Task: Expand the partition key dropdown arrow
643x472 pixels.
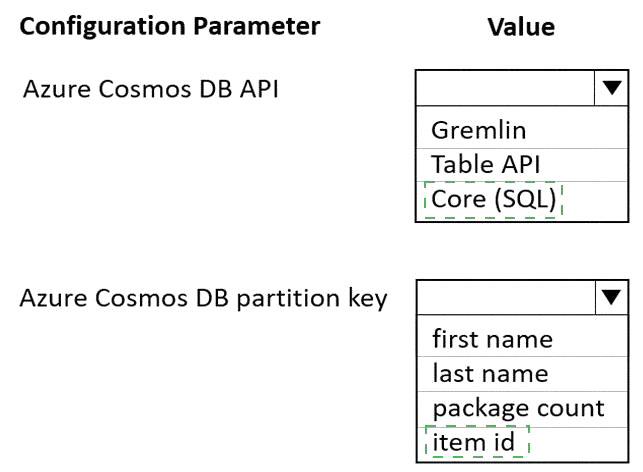Action: tap(611, 297)
